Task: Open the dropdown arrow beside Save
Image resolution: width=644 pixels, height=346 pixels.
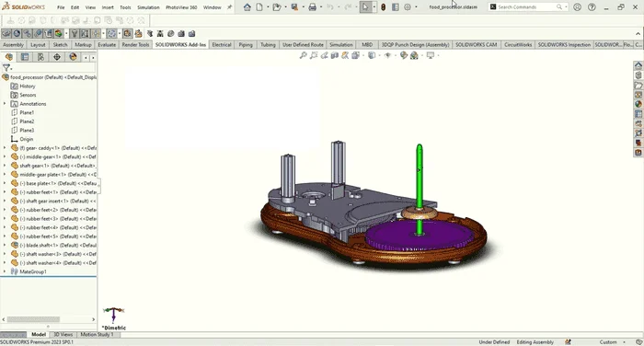Action: pyautogui.click(x=303, y=7)
